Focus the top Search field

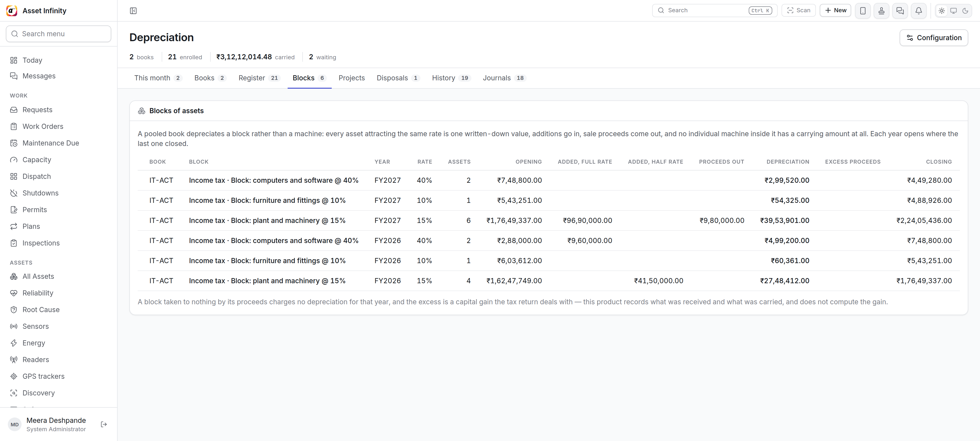pyautogui.click(x=714, y=10)
